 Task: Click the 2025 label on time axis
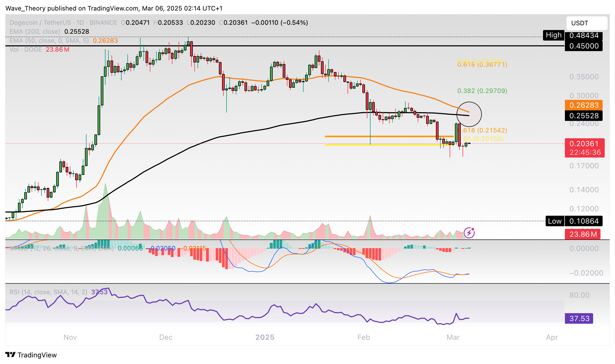(x=265, y=337)
